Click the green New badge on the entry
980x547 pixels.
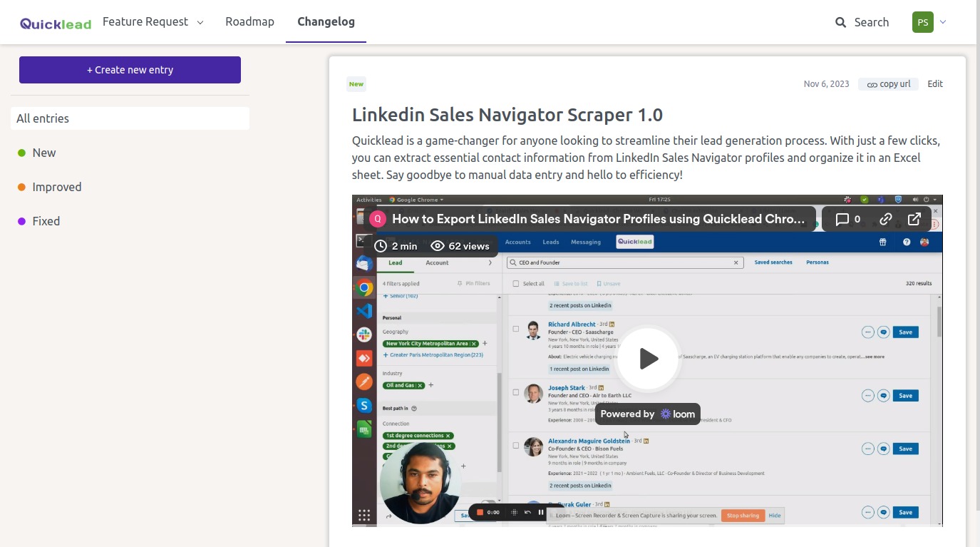356,84
